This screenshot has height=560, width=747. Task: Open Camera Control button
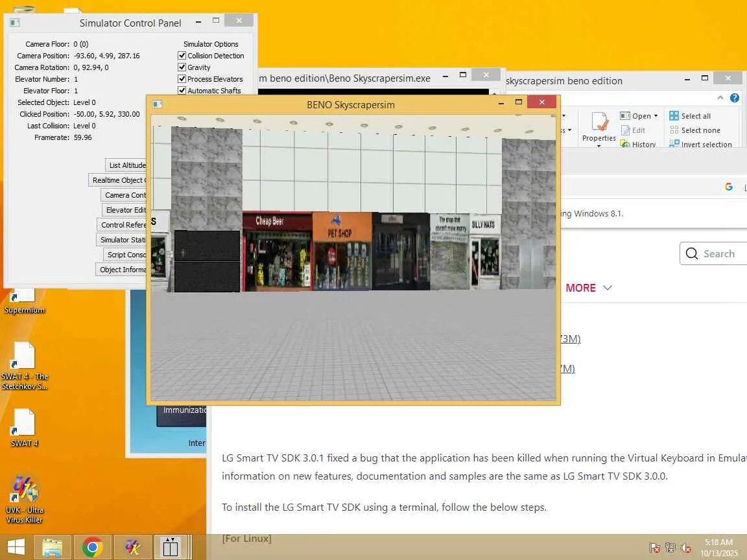pyautogui.click(x=124, y=194)
